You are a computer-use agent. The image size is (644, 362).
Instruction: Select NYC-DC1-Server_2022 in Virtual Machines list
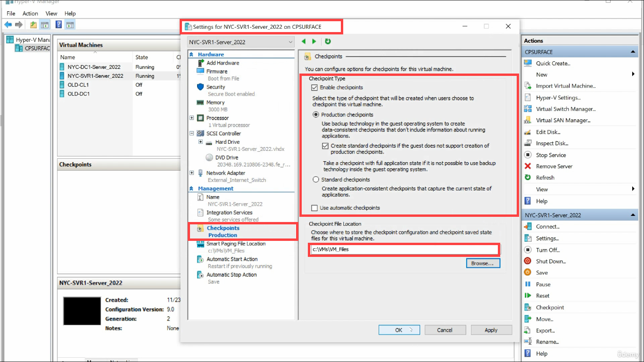coord(94,67)
